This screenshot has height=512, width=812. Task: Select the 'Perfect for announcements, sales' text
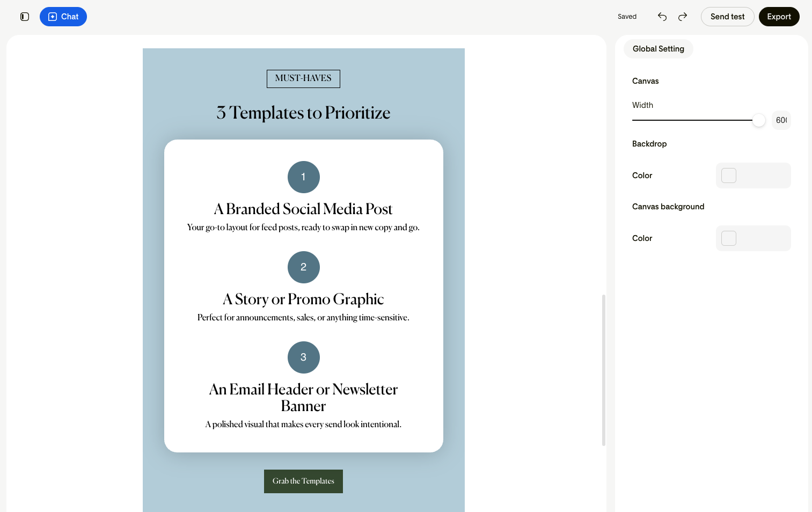(303, 318)
